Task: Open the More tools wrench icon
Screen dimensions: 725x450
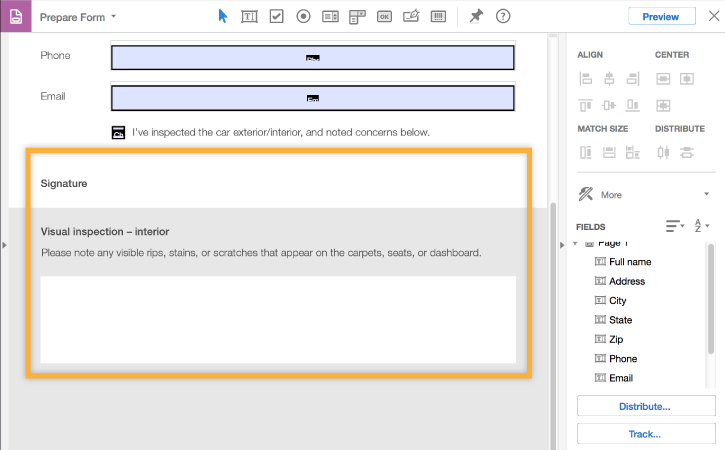Action: [x=586, y=194]
